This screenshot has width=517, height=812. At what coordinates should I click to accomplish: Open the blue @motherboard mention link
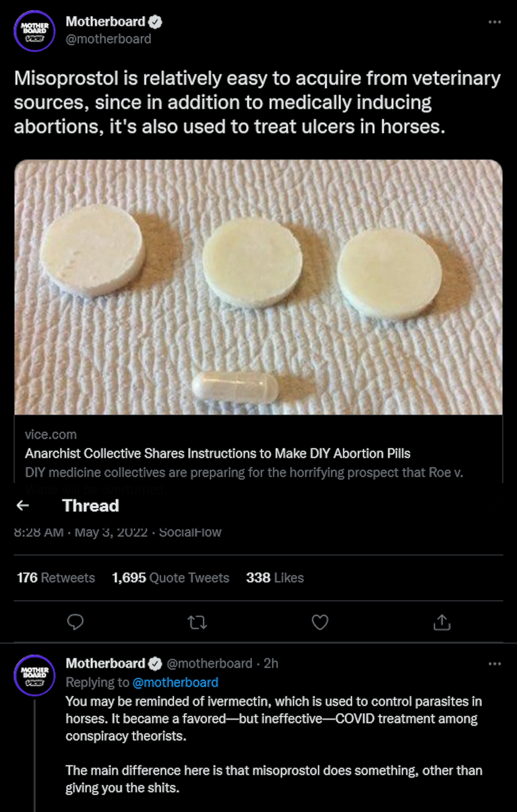[x=175, y=682]
